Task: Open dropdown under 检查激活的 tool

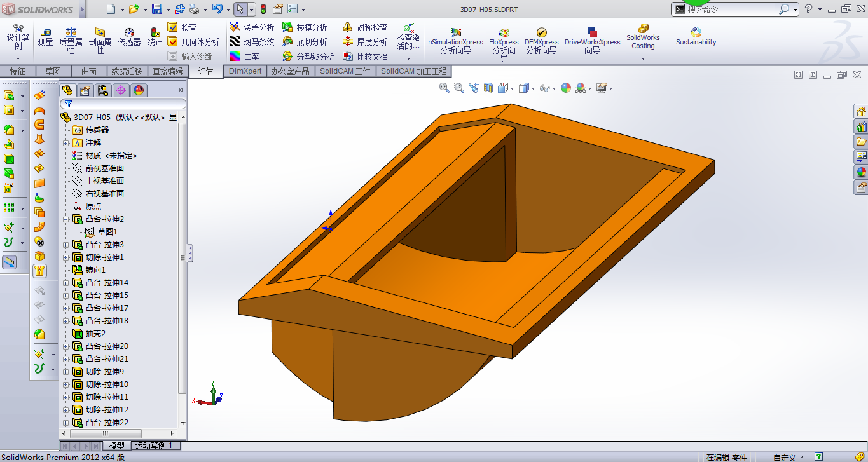Action: click(409, 58)
